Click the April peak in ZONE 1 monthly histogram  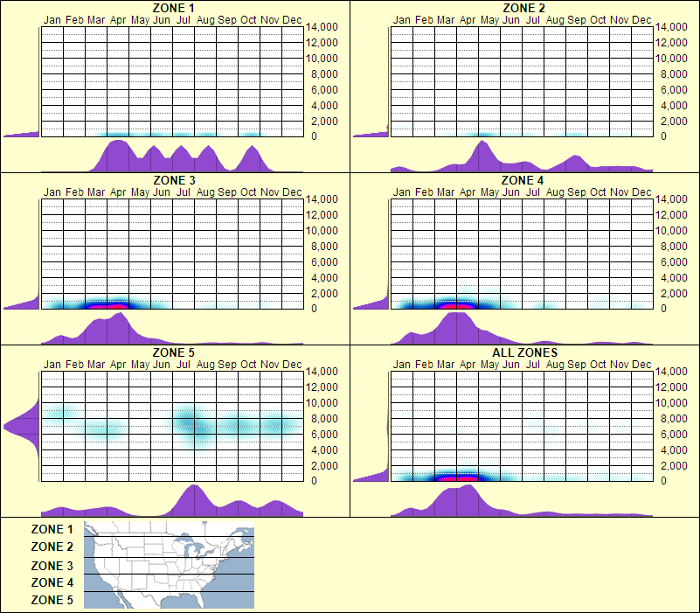pyautogui.click(x=118, y=156)
